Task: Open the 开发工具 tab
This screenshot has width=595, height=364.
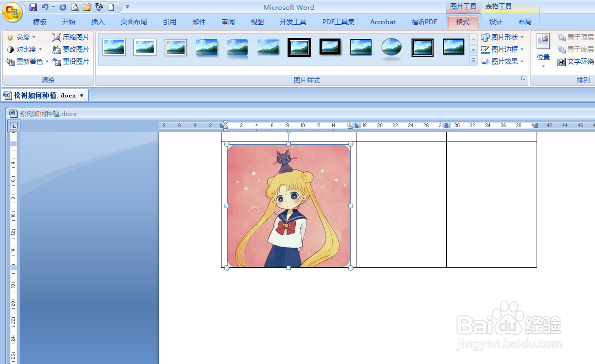Action: point(293,22)
